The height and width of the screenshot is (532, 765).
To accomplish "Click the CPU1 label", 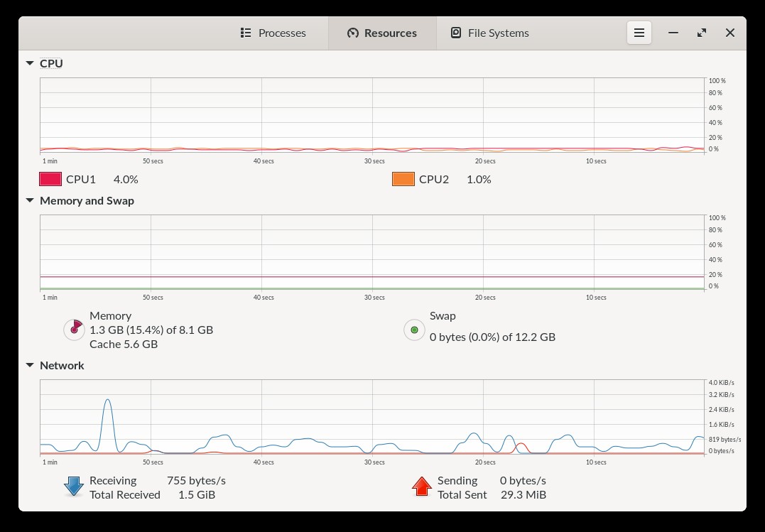I will [x=81, y=179].
